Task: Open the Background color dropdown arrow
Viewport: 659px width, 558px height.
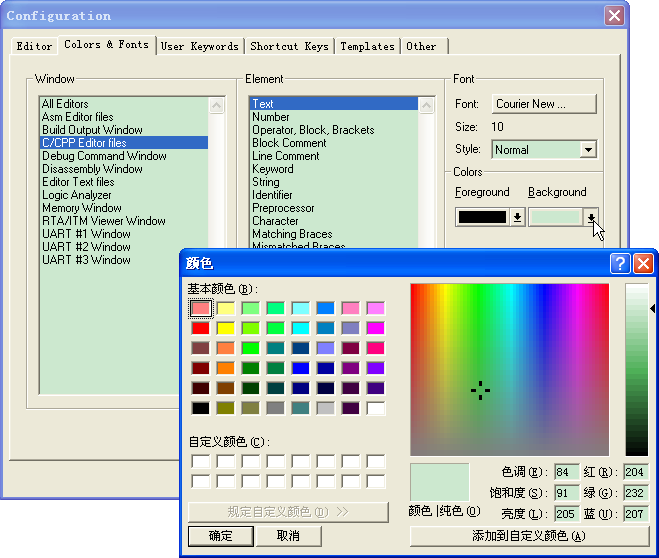Action: tap(591, 216)
